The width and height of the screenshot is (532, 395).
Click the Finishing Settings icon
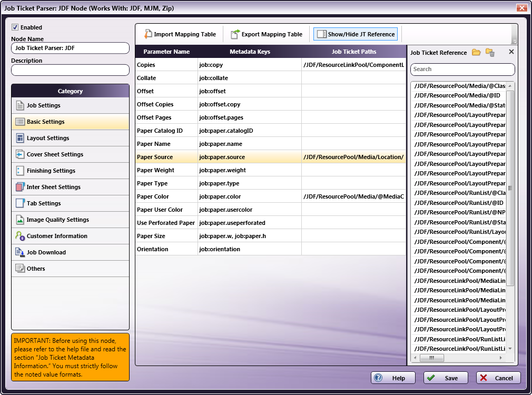tap(20, 171)
